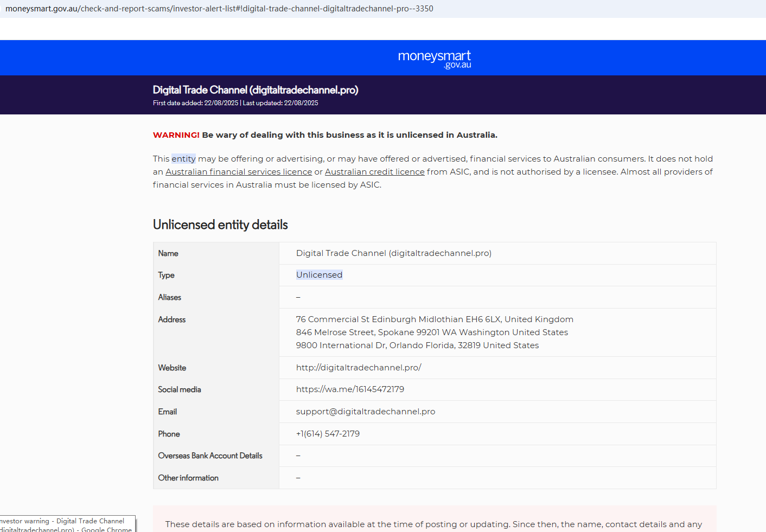Click the browser address bar URL
766x532 pixels.
pyautogui.click(x=219, y=9)
